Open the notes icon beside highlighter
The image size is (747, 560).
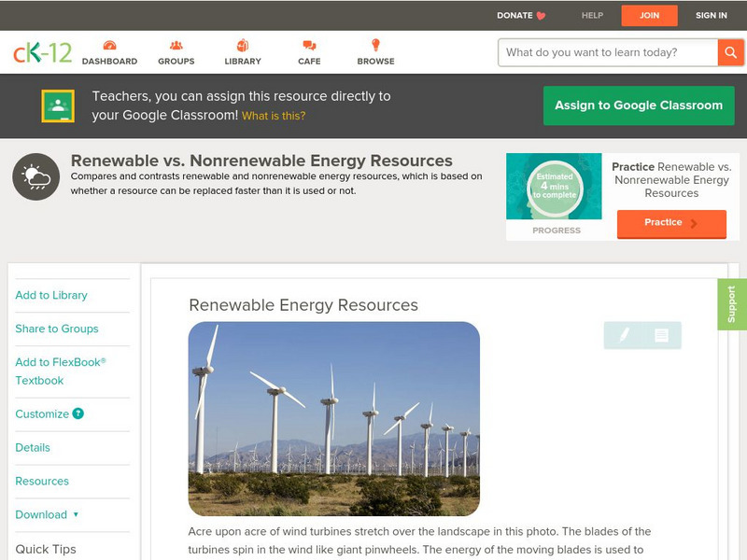(x=661, y=335)
